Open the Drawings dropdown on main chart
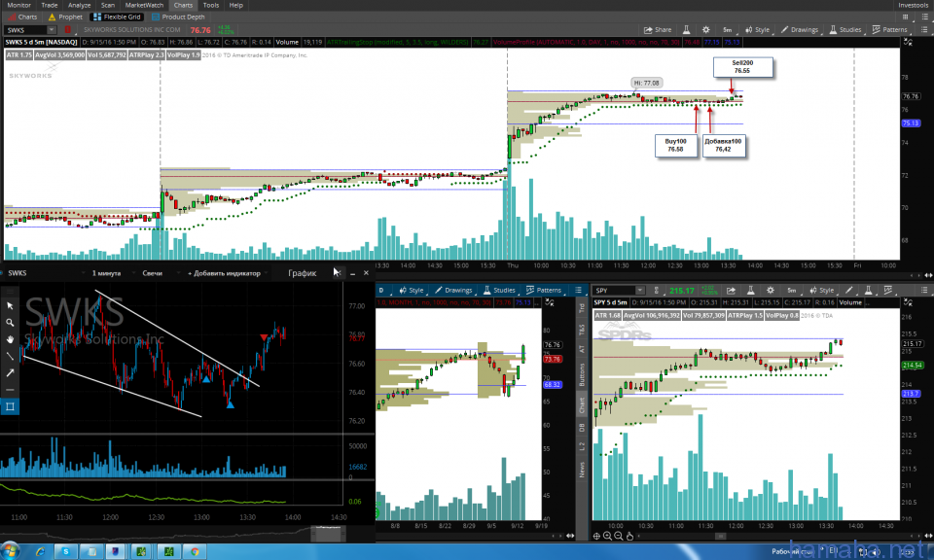The width and height of the screenshot is (934, 560). [800, 30]
